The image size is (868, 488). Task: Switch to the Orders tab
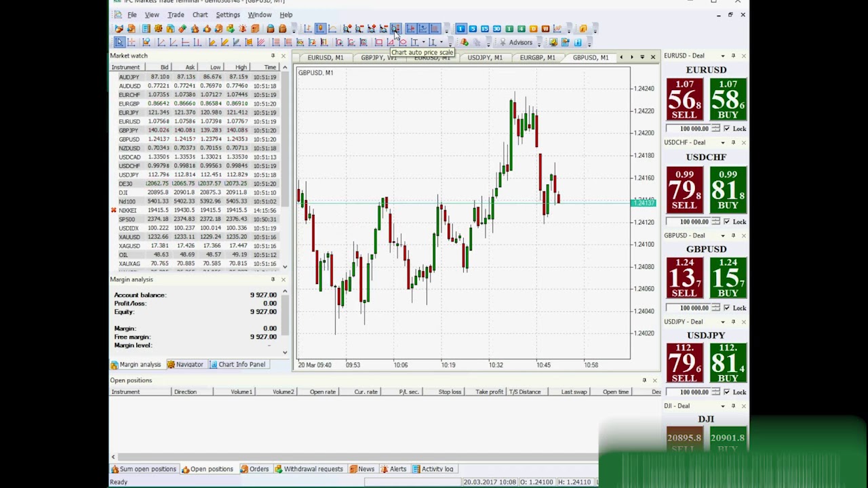(x=254, y=469)
